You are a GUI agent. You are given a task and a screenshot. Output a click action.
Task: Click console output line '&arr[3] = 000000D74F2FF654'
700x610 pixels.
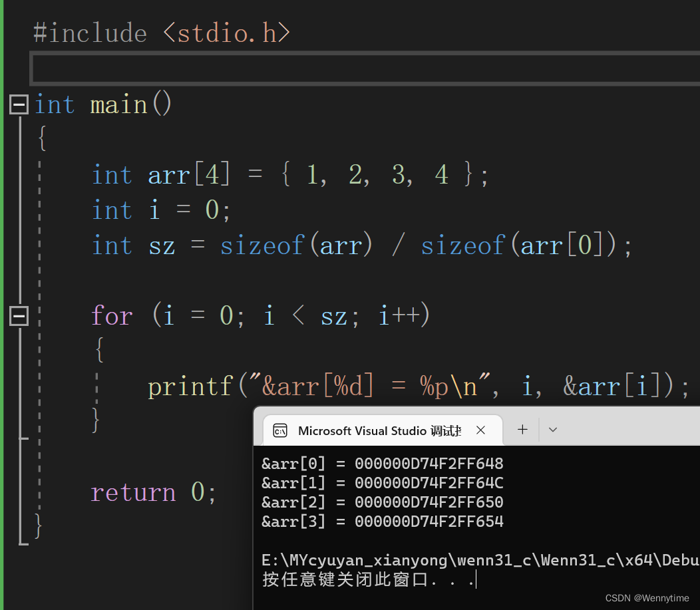[383, 522]
